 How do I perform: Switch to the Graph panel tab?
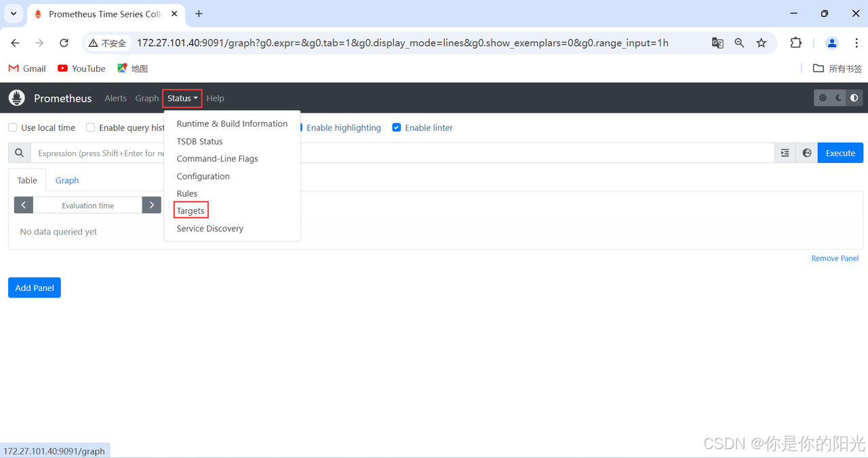67,180
